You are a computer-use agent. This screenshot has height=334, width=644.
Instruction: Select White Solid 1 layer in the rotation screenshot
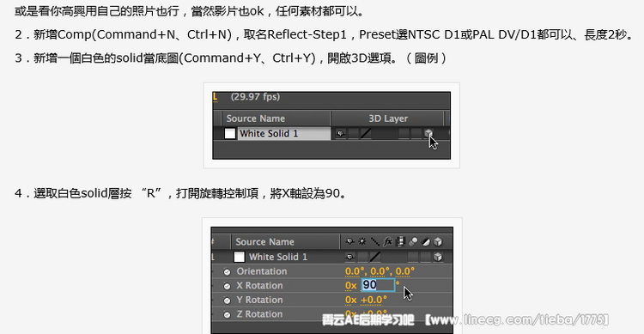click(x=278, y=257)
